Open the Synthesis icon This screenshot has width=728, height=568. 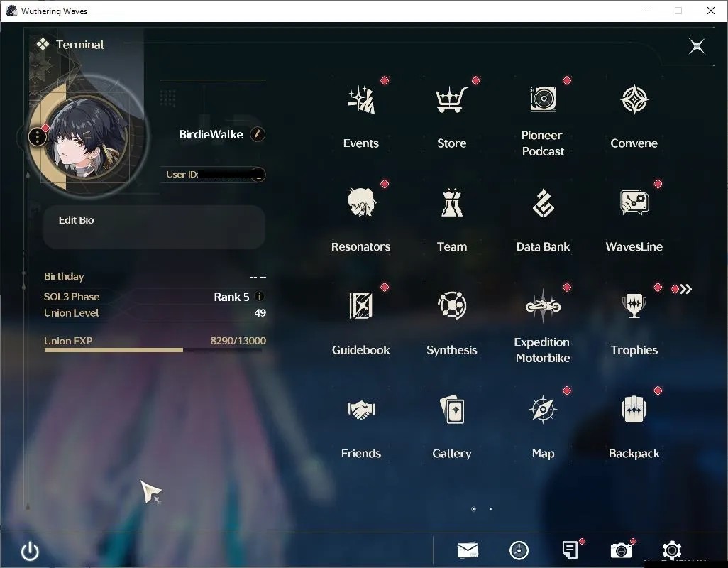[x=452, y=305]
